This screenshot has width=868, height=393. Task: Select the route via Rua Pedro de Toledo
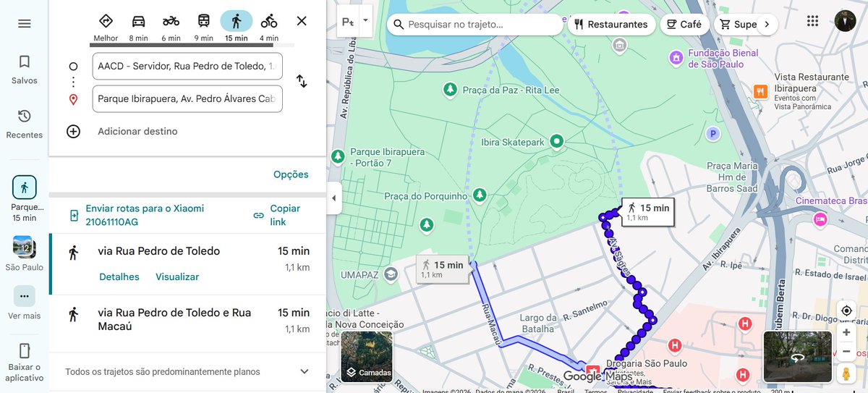coord(187,264)
